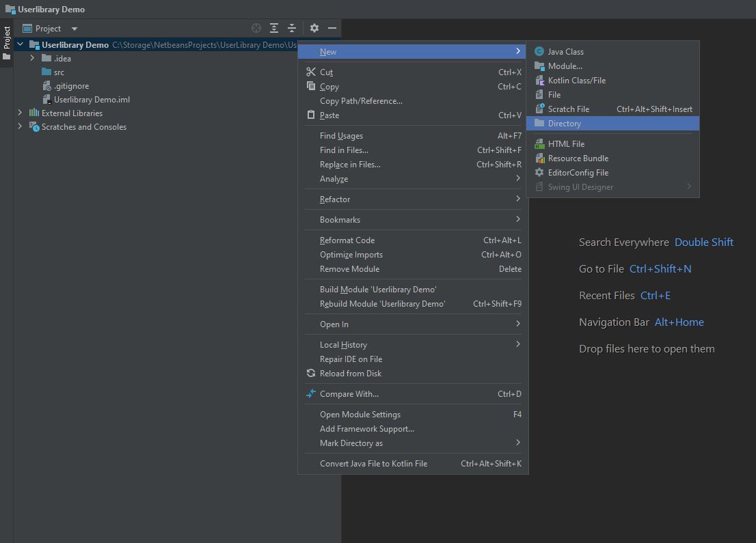Click the Module icon in New submenu
This screenshot has height=543, width=756.
tap(539, 66)
